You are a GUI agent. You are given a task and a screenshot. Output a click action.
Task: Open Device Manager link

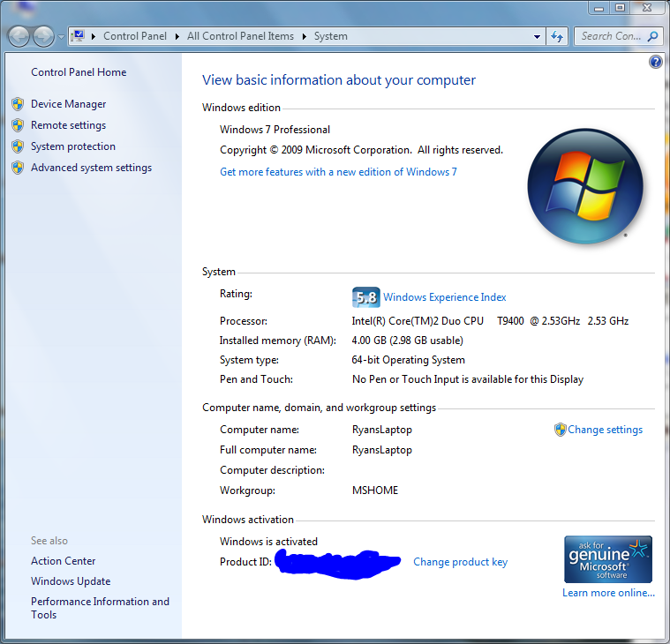(x=68, y=104)
